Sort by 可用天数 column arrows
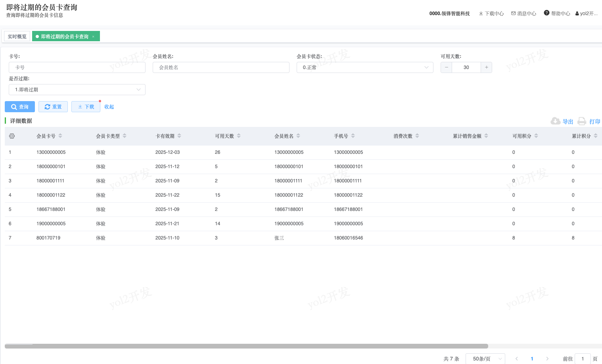 239,136
